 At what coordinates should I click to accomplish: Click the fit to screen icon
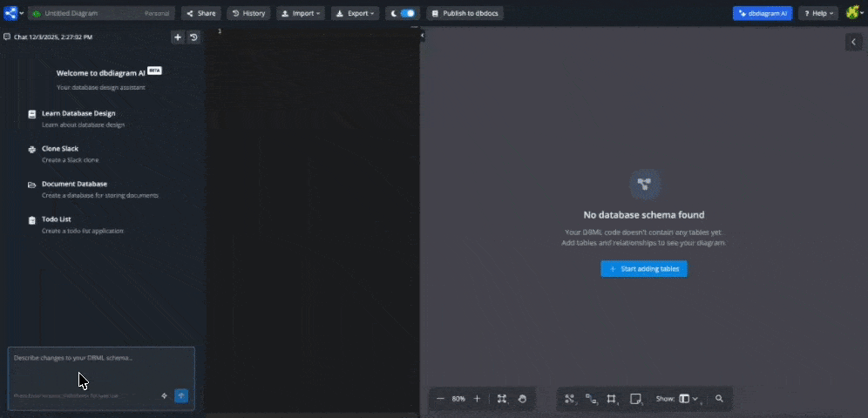(501, 399)
